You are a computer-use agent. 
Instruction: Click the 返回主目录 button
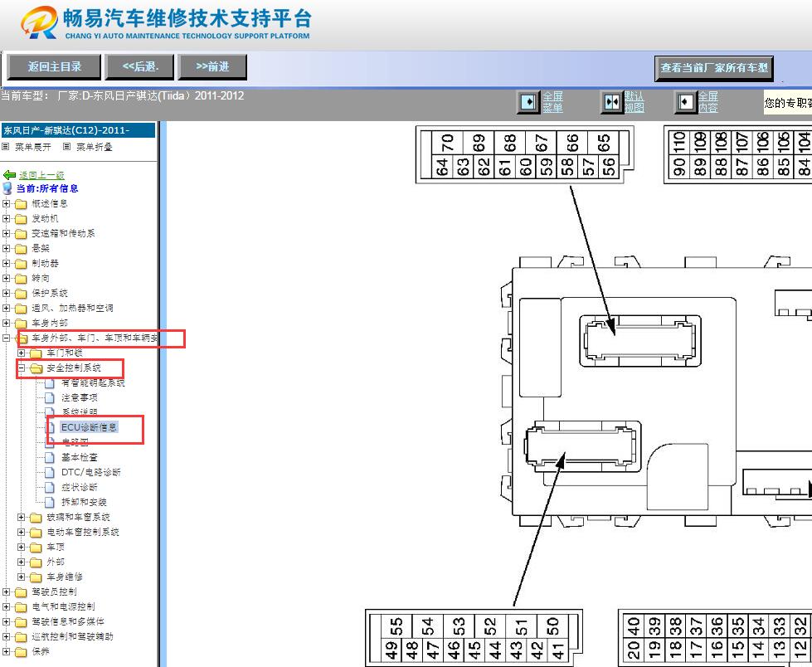pos(55,67)
